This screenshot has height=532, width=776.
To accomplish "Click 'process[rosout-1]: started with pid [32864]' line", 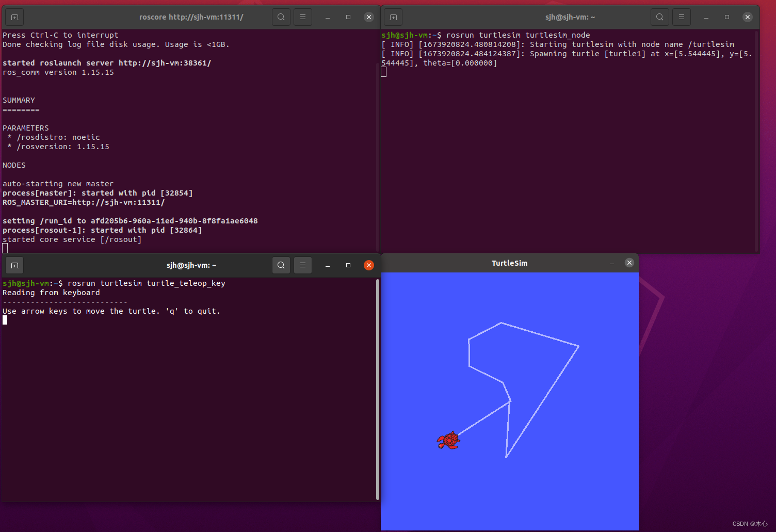I will point(102,230).
